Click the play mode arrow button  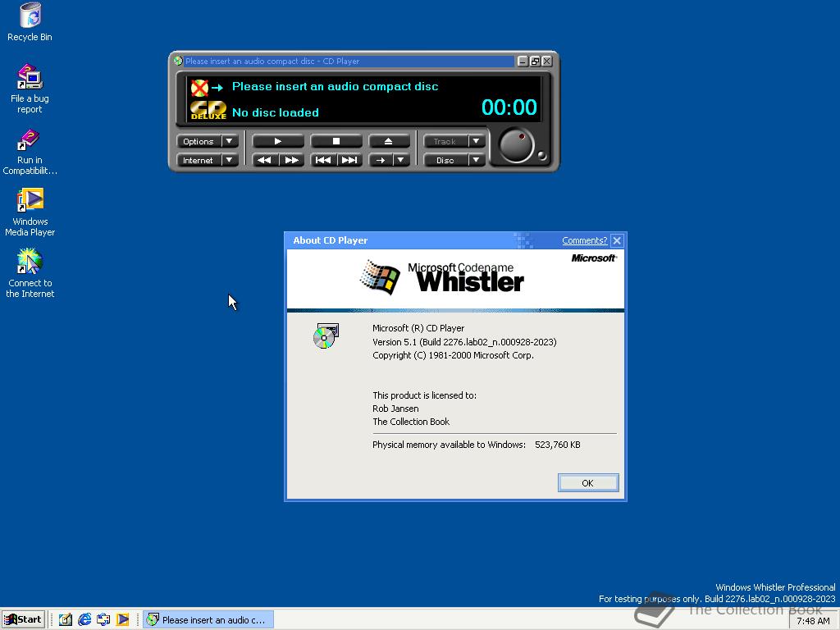click(381, 160)
